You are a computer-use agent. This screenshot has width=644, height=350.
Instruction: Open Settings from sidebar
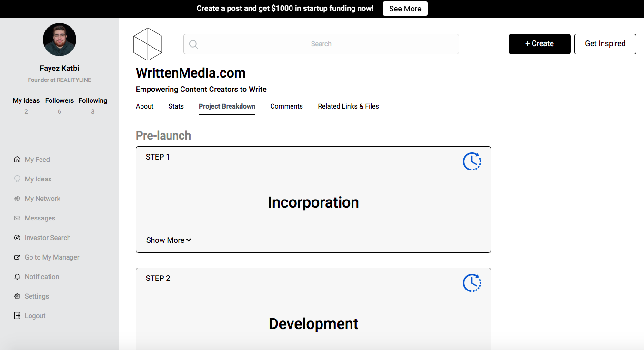(37, 296)
